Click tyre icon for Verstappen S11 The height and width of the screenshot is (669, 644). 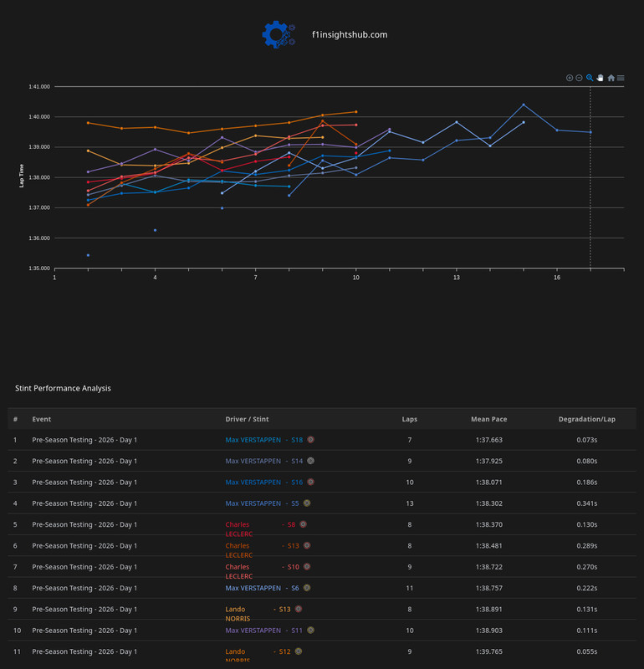310,631
